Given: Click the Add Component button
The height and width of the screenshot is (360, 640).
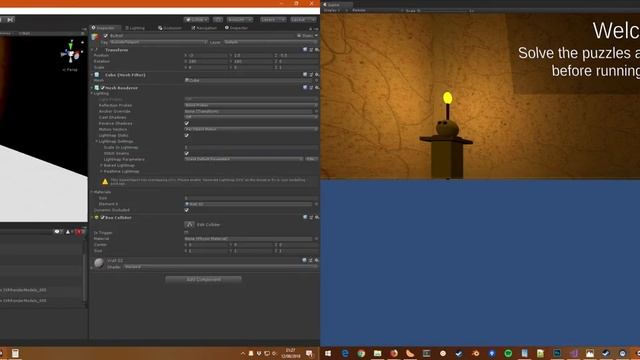Looking at the screenshot, I should tap(203, 280).
